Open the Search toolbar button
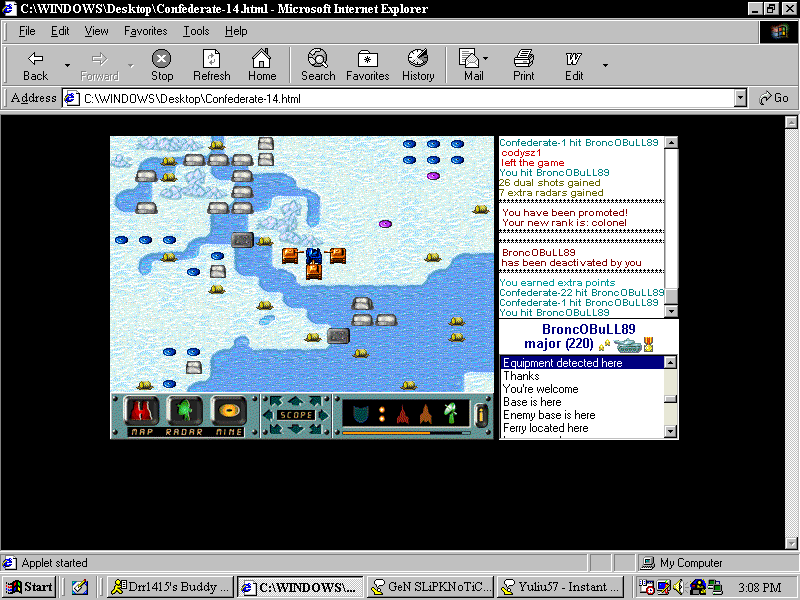This screenshot has width=800, height=600. pyautogui.click(x=318, y=65)
